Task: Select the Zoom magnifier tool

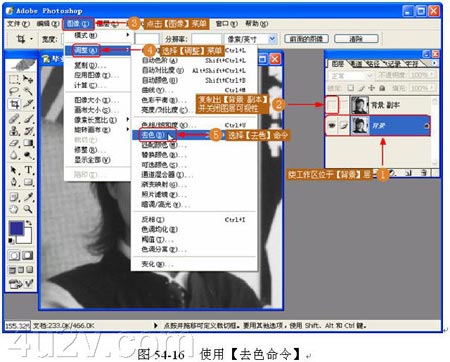Action: 28,209
